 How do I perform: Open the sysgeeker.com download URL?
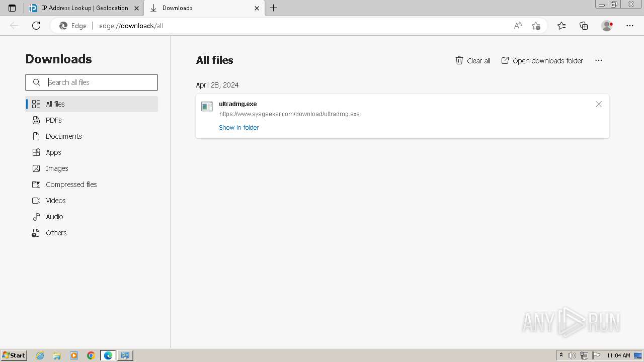tap(289, 114)
